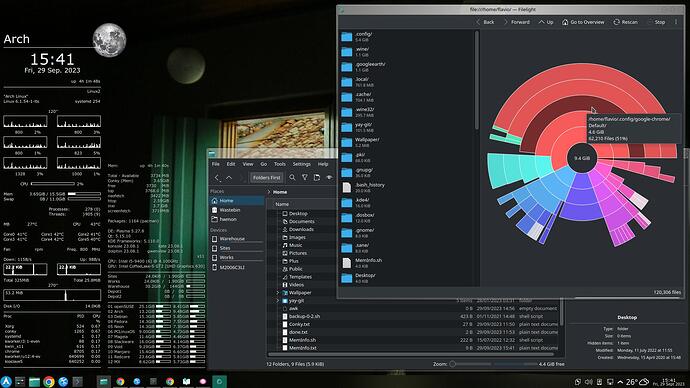Click the Home breadcrumb in Dolphin location bar
Screen dimensions: 690x388
pos(280,192)
